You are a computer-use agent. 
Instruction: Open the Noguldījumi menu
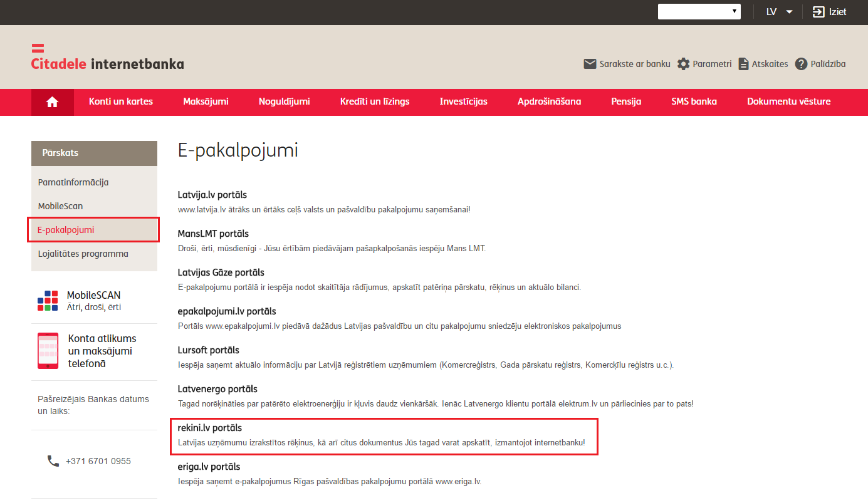point(285,101)
